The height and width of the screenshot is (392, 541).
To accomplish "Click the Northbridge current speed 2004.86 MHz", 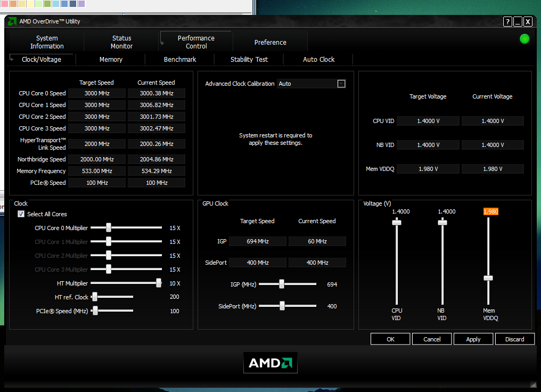I will [157, 159].
